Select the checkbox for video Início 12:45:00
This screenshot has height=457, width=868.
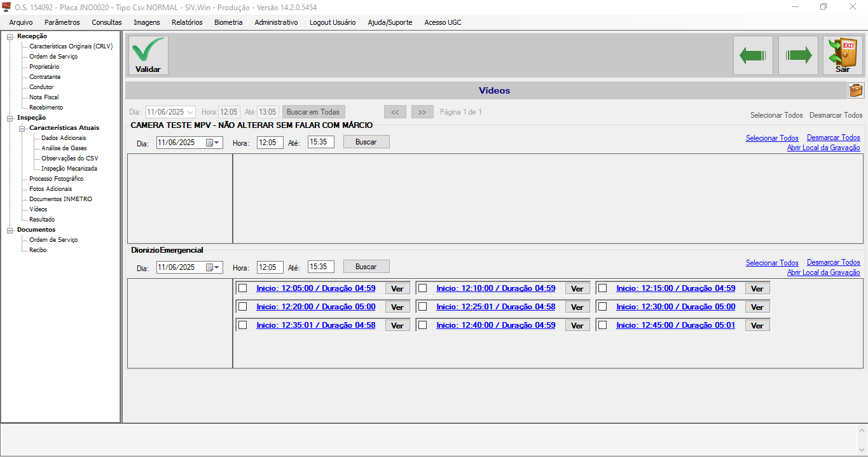pyautogui.click(x=602, y=325)
